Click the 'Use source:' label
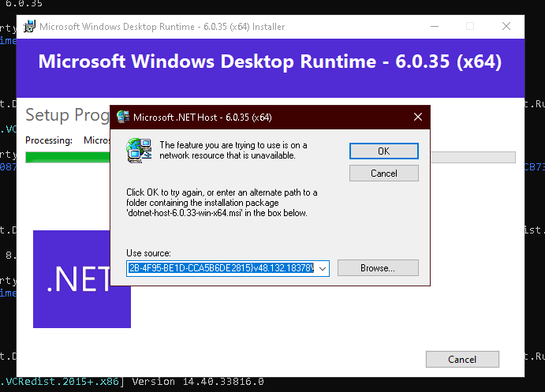The height and width of the screenshot is (392, 545). 148,253
